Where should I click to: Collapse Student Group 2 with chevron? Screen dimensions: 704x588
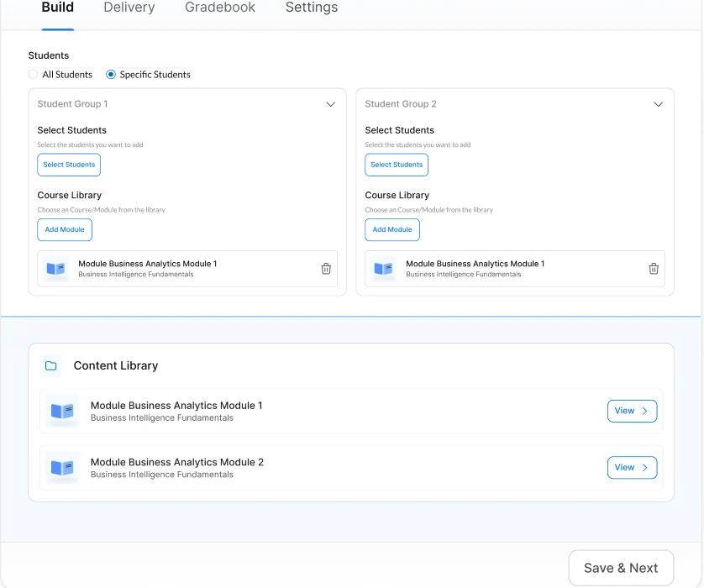tap(658, 104)
